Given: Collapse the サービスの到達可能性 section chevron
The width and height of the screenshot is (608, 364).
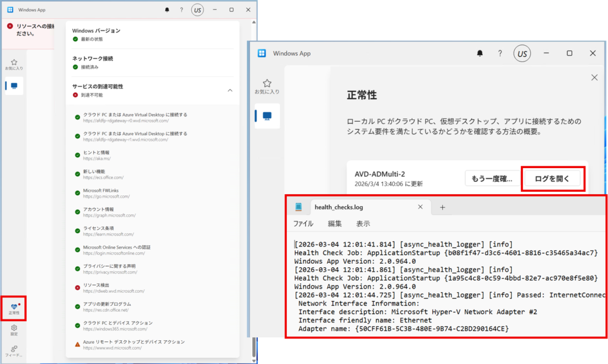Looking at the screenshot, I should [230, 90].
